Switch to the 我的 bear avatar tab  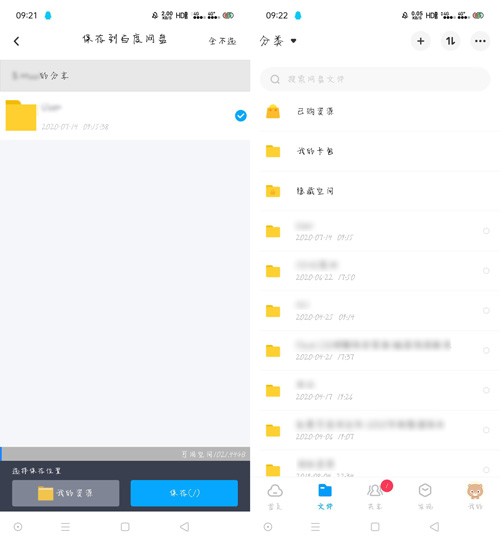pos(475,496)
